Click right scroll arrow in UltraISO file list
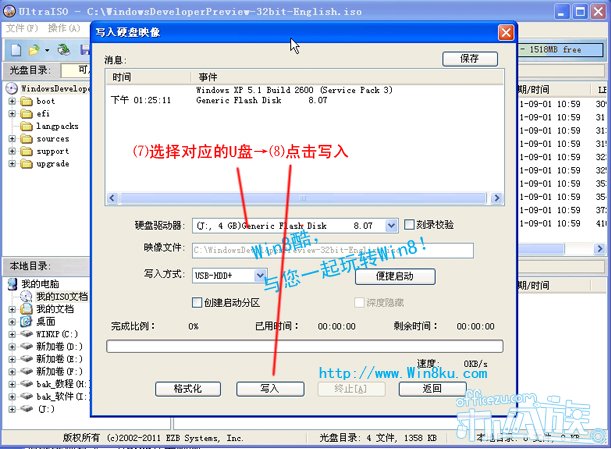The height and width of the screenshot is (449, 611). point(599,248)
